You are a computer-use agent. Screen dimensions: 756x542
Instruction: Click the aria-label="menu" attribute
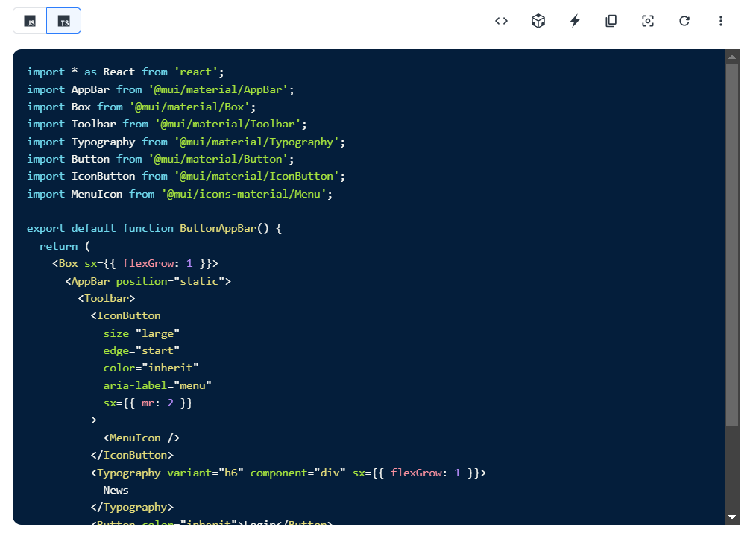point(157,385)
